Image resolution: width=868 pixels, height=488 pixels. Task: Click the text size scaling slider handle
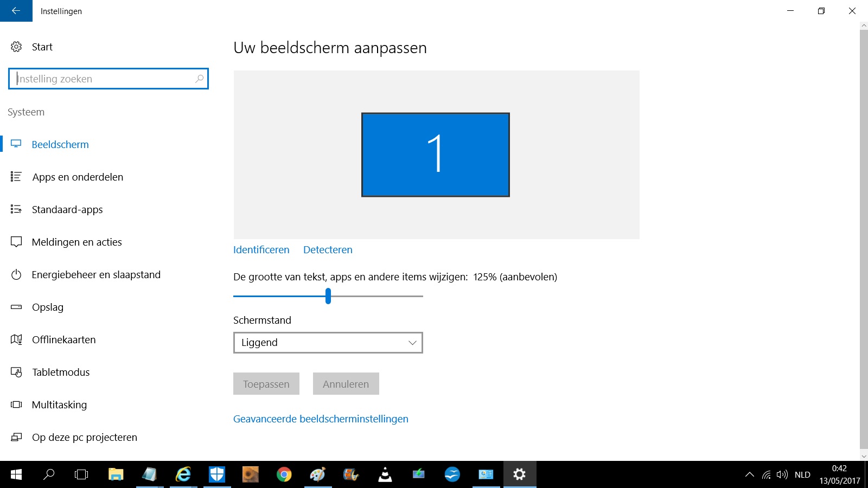click(328, 296)
